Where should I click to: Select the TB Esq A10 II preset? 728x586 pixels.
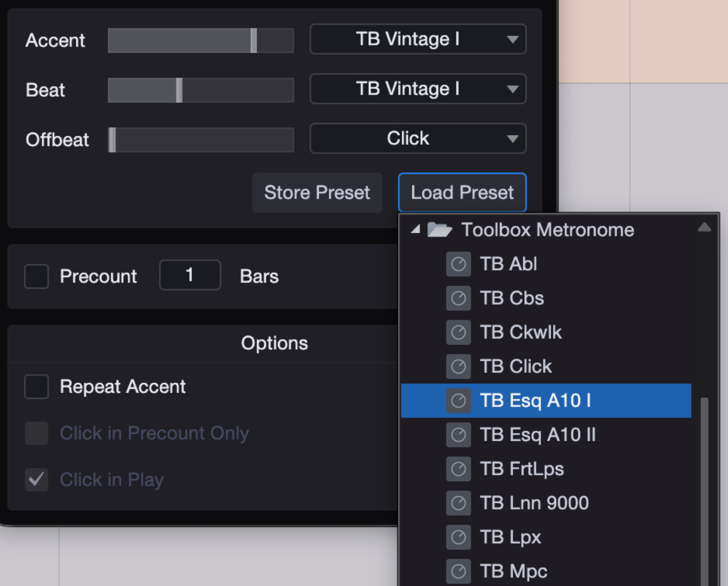[537, 435]
